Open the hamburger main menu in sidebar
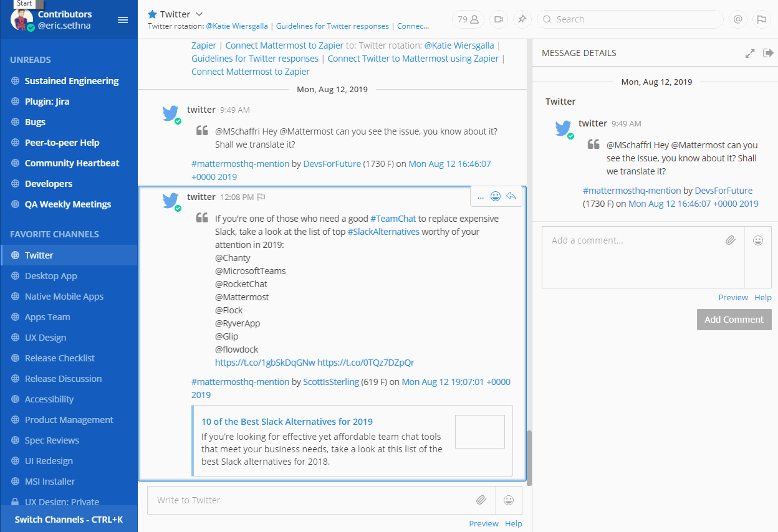The width and height of the screenshot is (778, 532). (x=123, y=20)
